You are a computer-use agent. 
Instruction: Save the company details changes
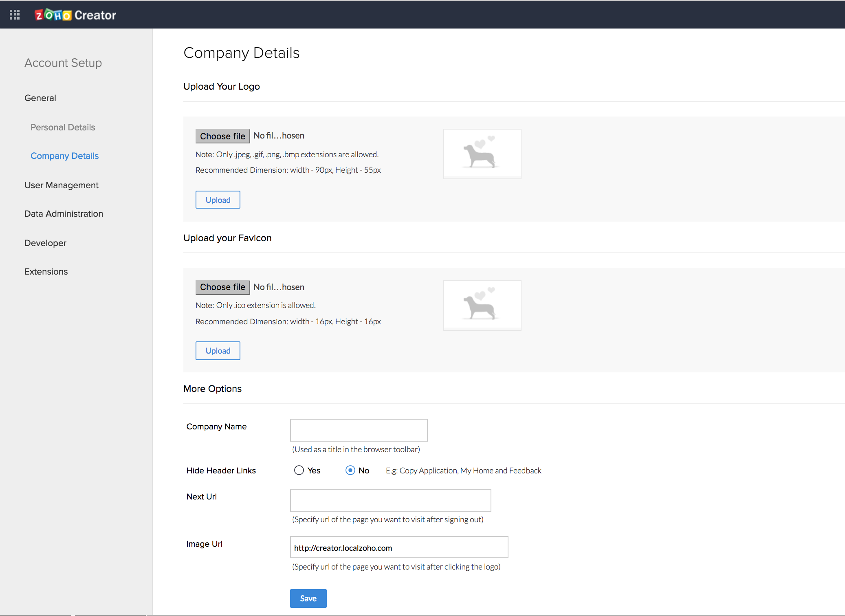tap(308, 598)
